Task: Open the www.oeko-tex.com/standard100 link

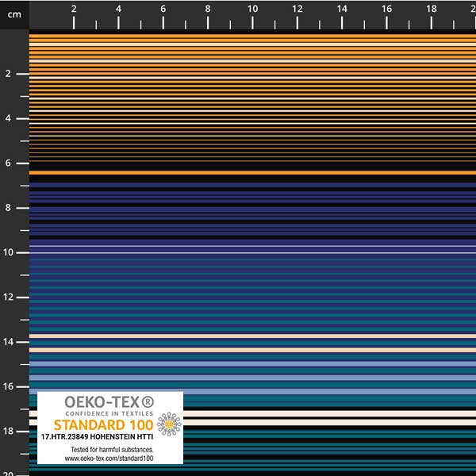Action: (x=109, y=459)
